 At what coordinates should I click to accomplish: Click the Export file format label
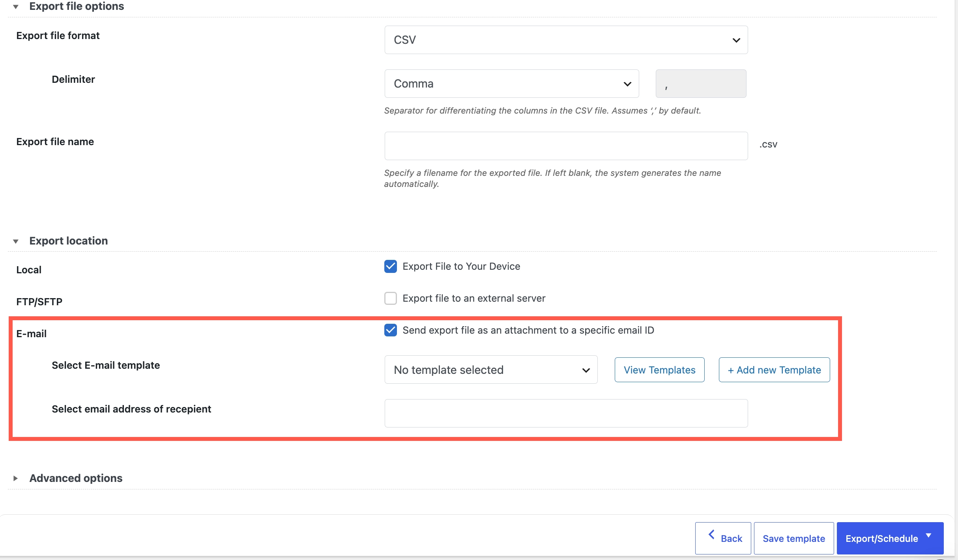[x=58, y=35]
